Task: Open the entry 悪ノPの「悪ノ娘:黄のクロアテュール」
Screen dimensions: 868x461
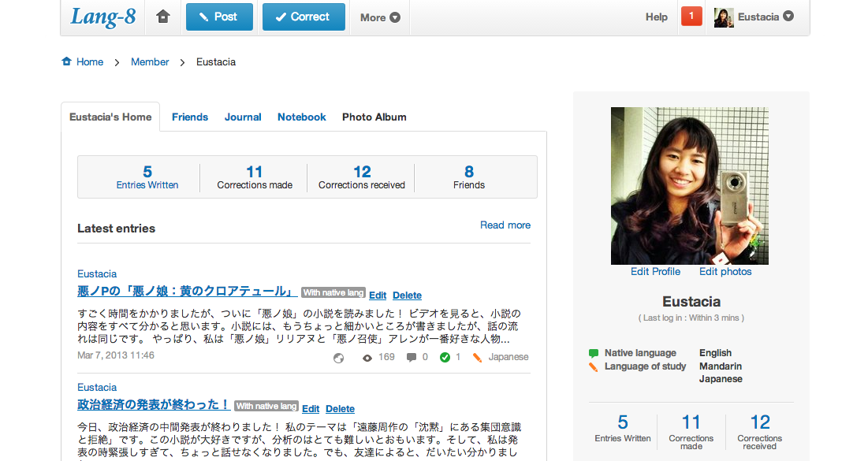Action: (x=188, y=291)
